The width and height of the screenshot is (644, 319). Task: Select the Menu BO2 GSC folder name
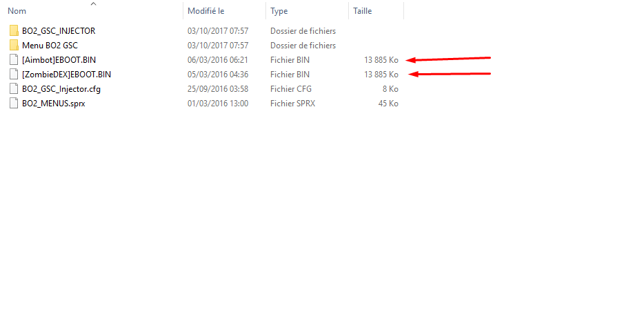pos(50,45)
